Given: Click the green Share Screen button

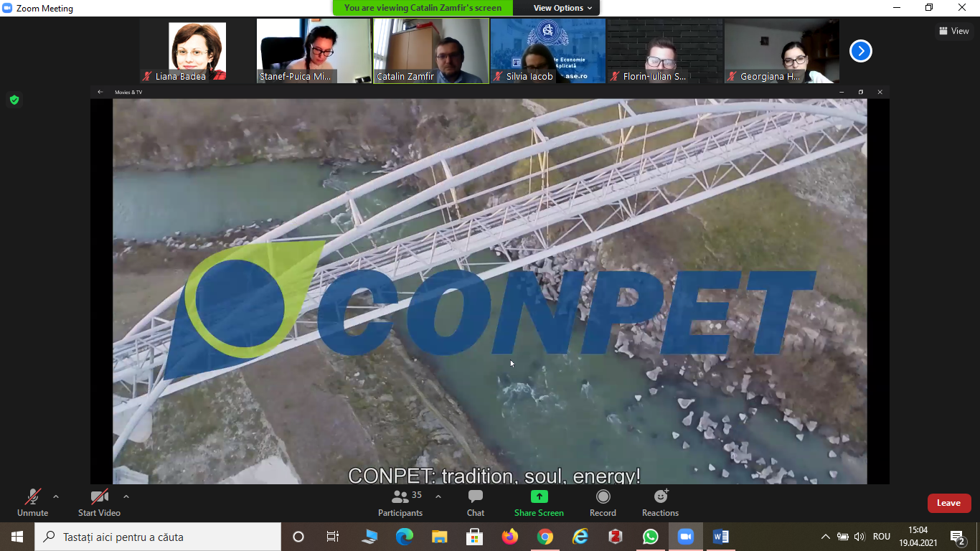Looking at the screenshot, I should 539,502.
